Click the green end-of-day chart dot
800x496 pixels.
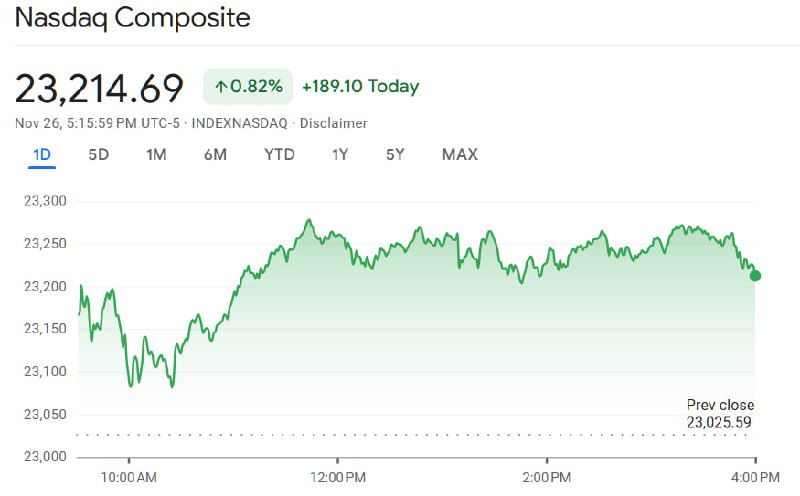(755, 275)
